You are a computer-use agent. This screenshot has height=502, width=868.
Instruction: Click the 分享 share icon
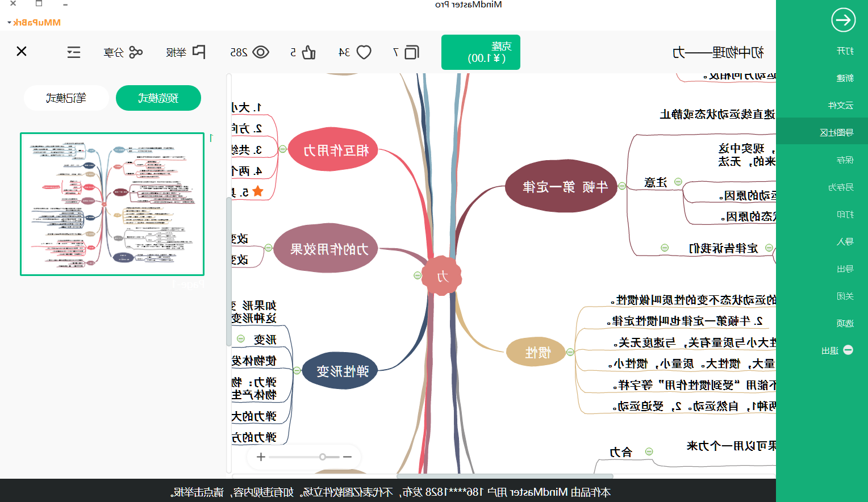pyautogui.click(x=136, y=52)
